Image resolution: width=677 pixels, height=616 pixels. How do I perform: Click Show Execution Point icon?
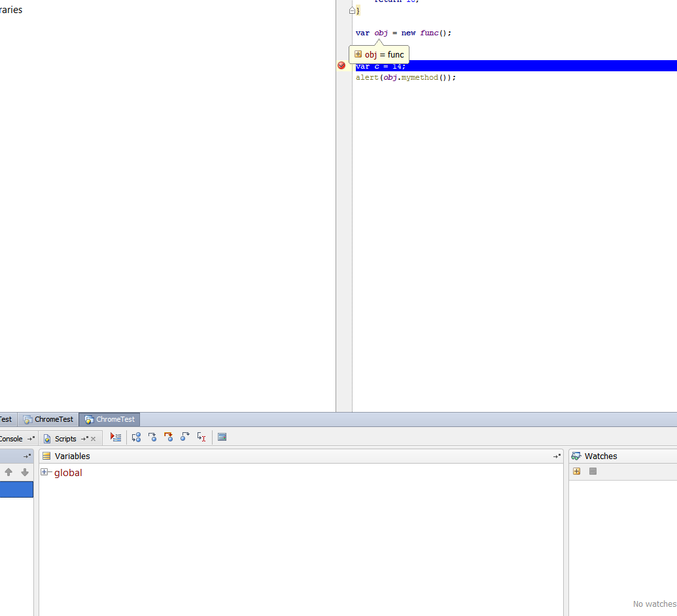pyautogui.click(x=115, y=437)
